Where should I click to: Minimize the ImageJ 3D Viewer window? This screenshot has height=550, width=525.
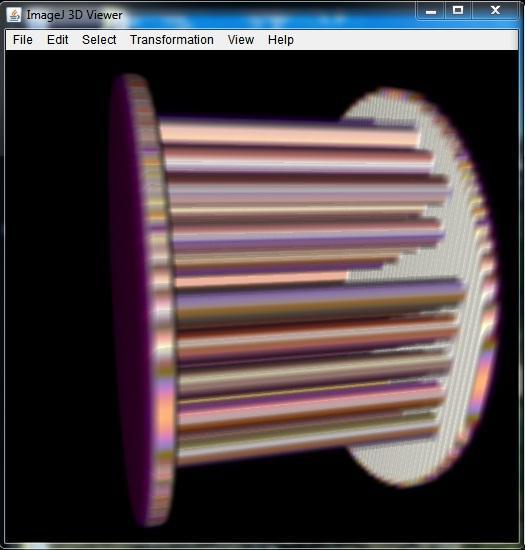[x=431, y=11]
